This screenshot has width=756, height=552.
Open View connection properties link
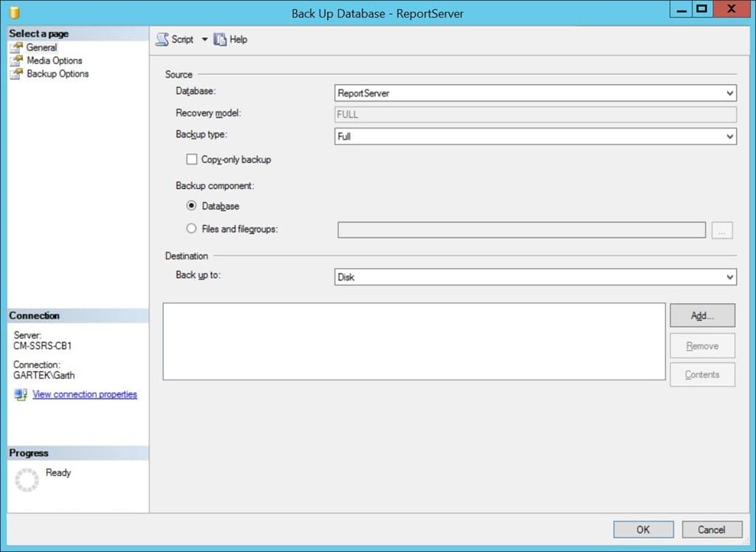(x=85, y=394)
